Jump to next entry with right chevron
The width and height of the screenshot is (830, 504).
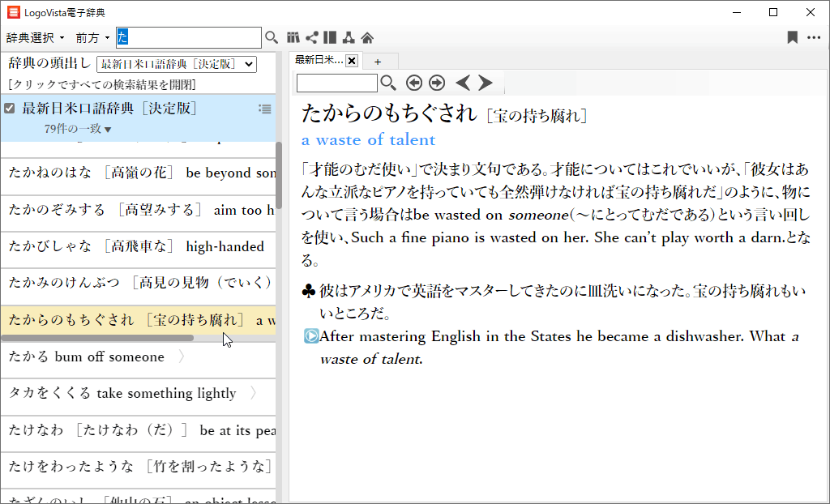tap(486, 83)
